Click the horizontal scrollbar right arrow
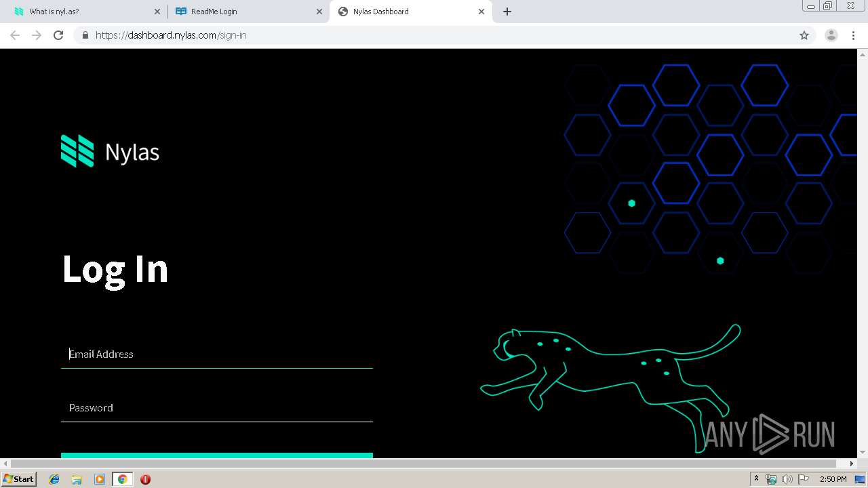This screenshot has width=868, height=488. point(852,464)
